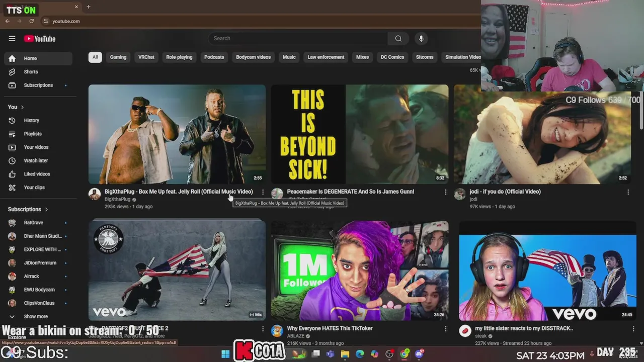Viewport: 644px width, 362px height.
Task: Open Playlists in sidebar
Action: pos(38,134)
